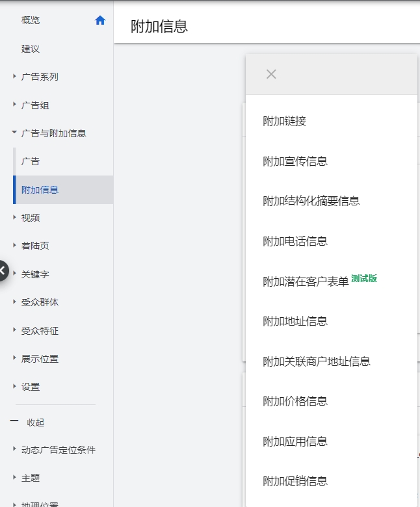
Task: Expand the 主题 section arrow
Action: pos(14,477)
